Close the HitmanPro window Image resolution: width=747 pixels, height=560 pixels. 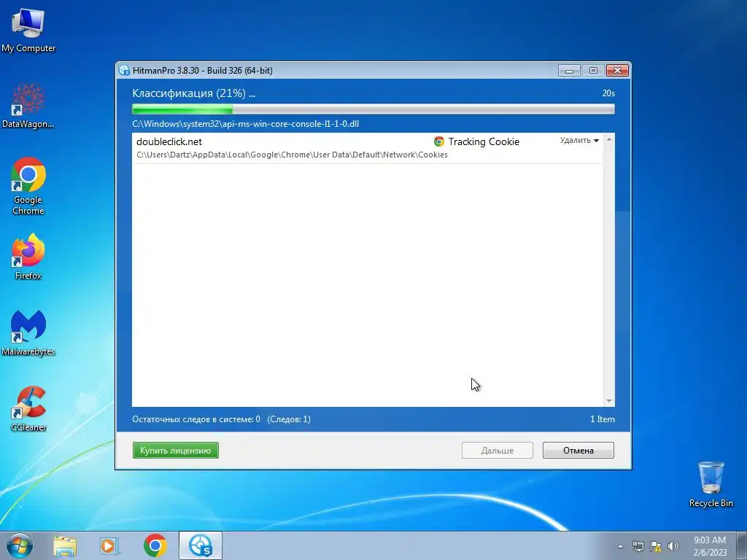click(x=617, y=71)
